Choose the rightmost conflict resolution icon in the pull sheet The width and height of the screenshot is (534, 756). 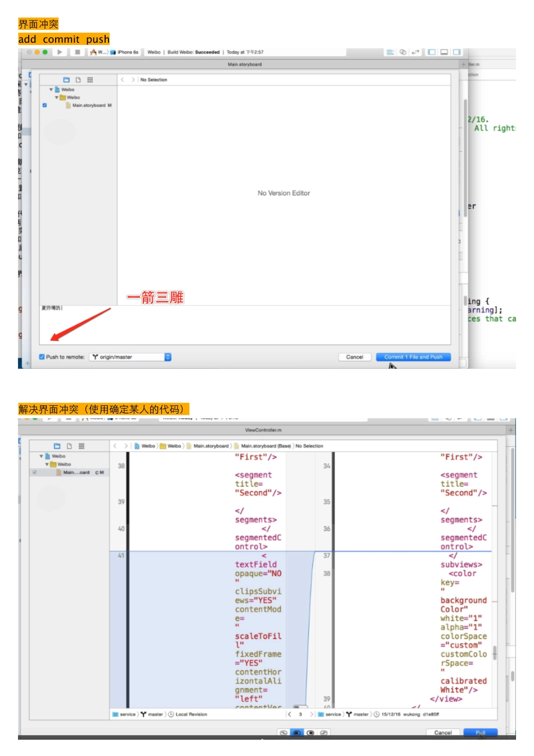[x=324, y=733]
